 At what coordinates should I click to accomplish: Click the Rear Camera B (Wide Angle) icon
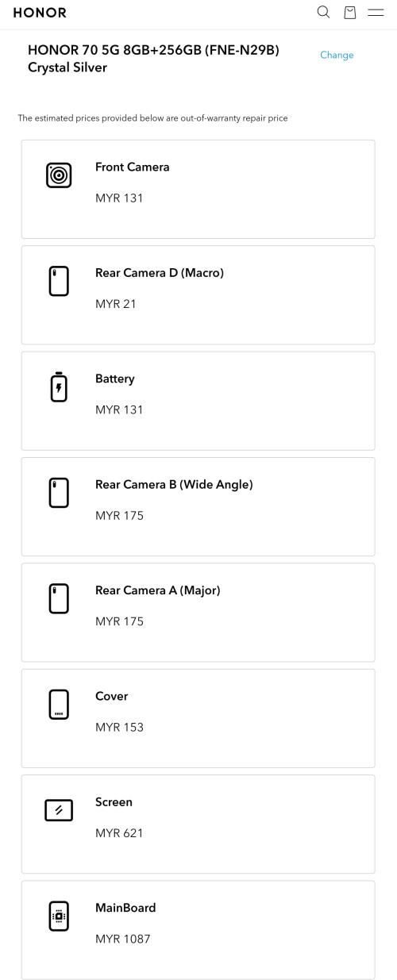[59, 492]
